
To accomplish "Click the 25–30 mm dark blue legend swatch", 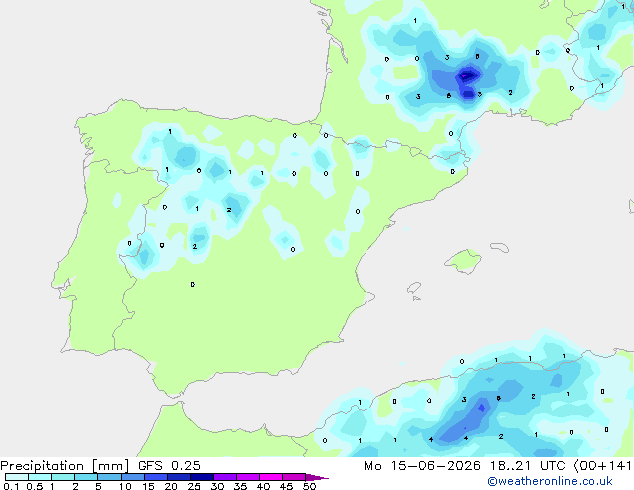I will (x=202, y=477).
